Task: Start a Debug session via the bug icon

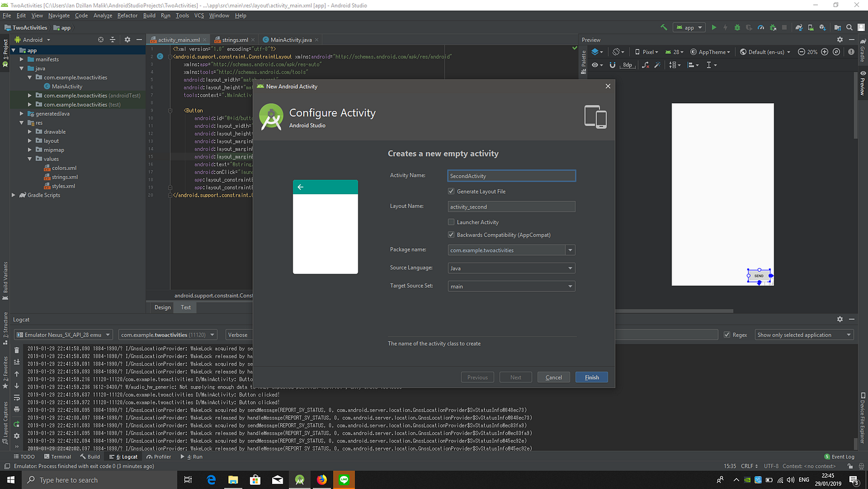Action: (737, 27)
